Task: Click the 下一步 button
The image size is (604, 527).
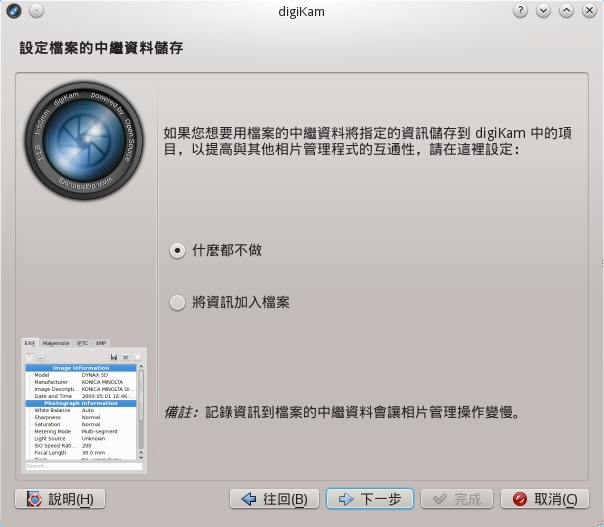Action: point(370,499)
